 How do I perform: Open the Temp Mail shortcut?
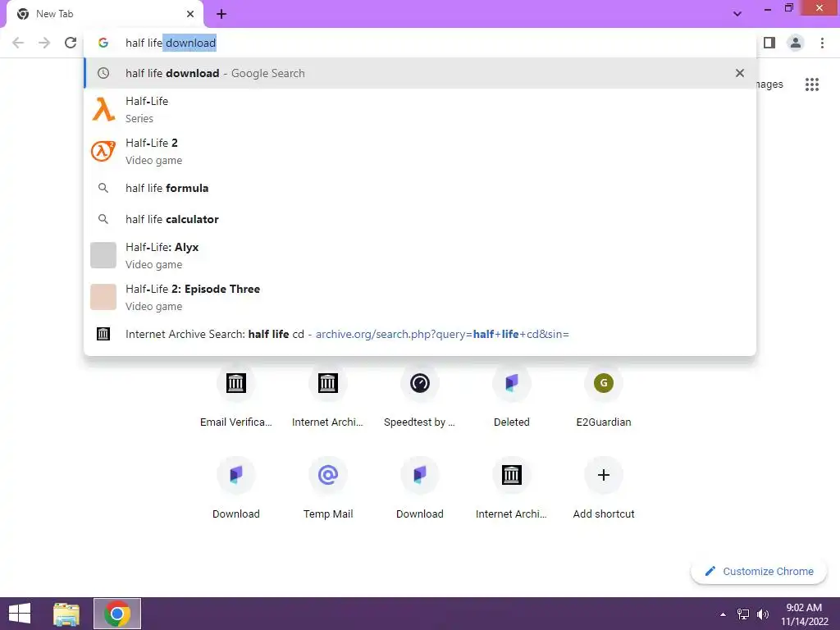pyautogui.click(x=328, y=489)
